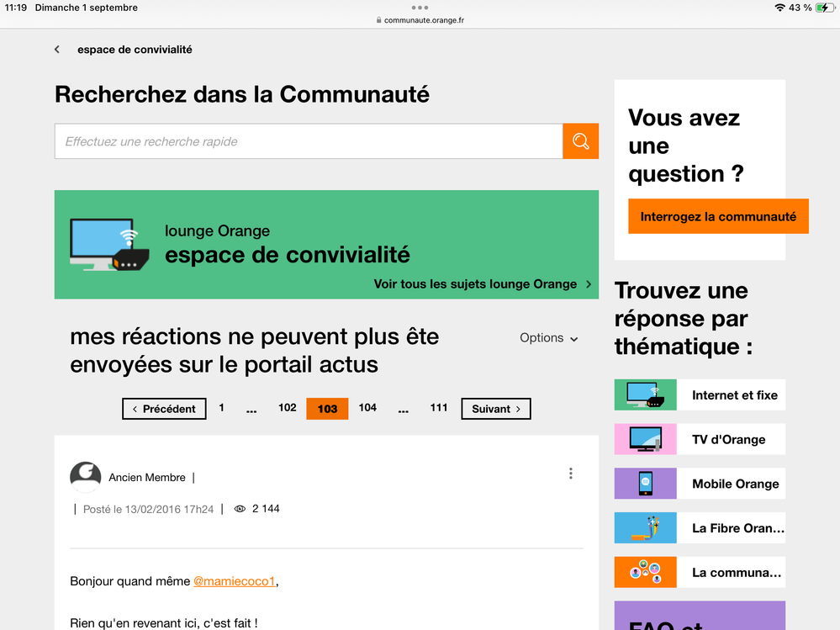Click the Ancien Membre author name
The height and width of the screenshot is (630, 840).
(x=147, y=477)
